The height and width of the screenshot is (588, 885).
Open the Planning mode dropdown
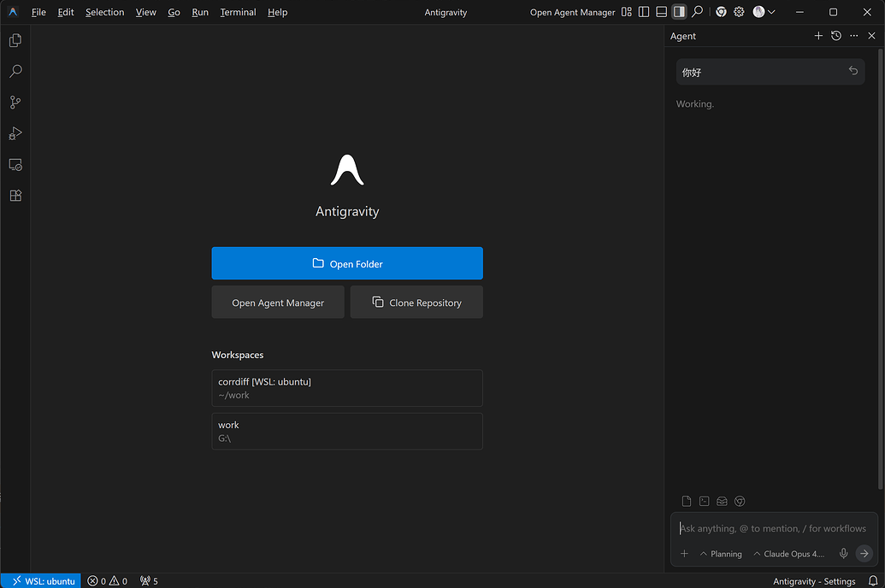tap(721, 554)
